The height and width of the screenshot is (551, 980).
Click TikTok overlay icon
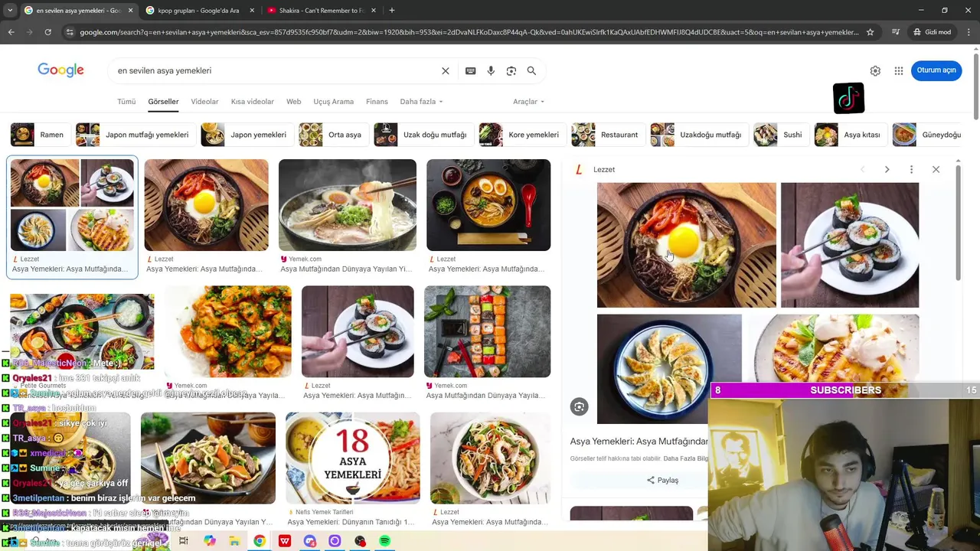coord(849,98)
